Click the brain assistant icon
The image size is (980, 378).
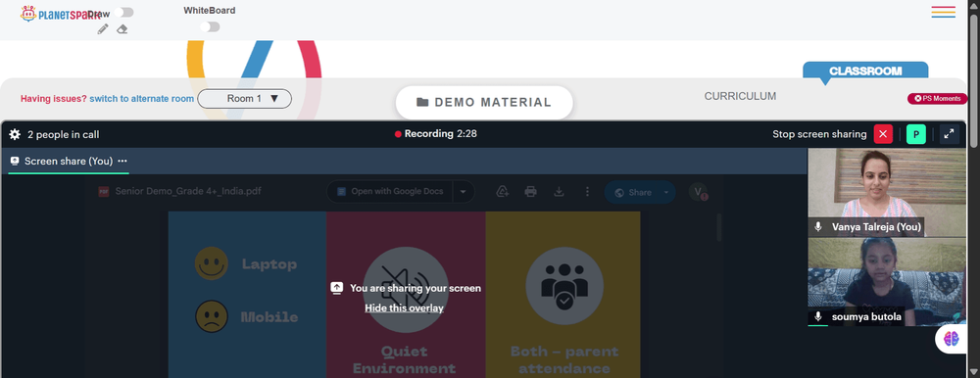(x=952, y=339)
